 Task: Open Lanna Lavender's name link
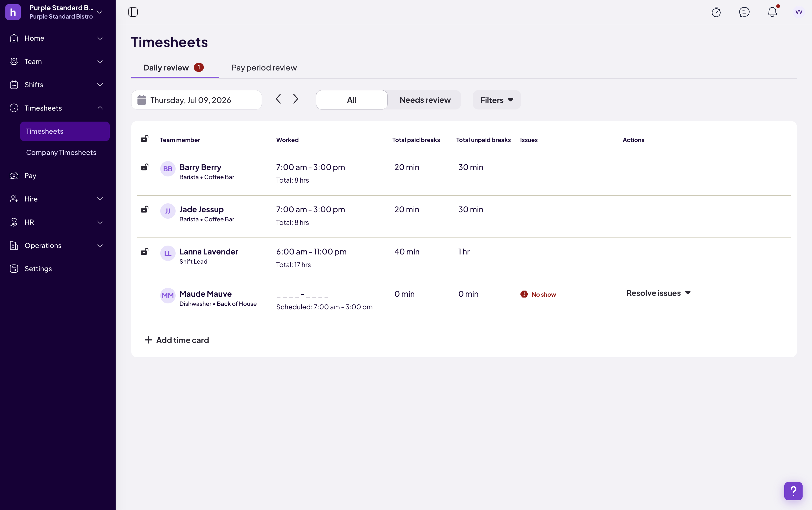coord(209,251)
